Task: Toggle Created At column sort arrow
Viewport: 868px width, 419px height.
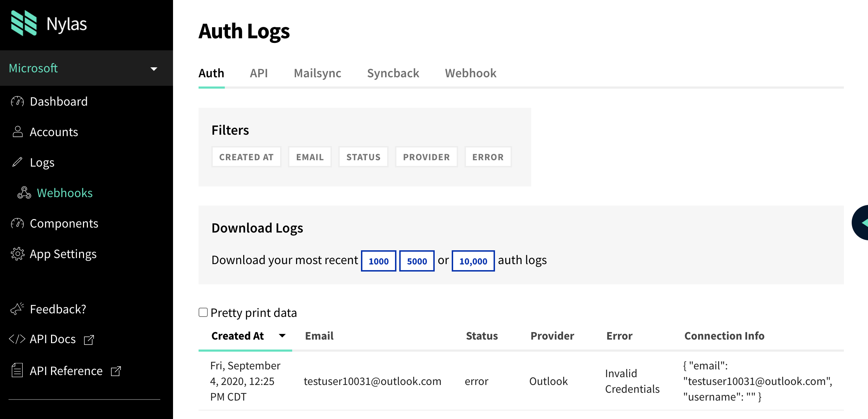Action: (282, 335)
